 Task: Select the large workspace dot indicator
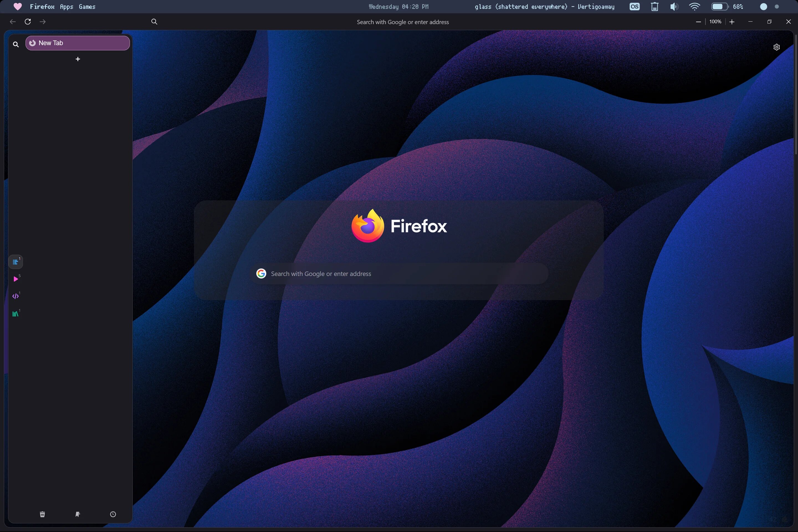click(763, 7)
